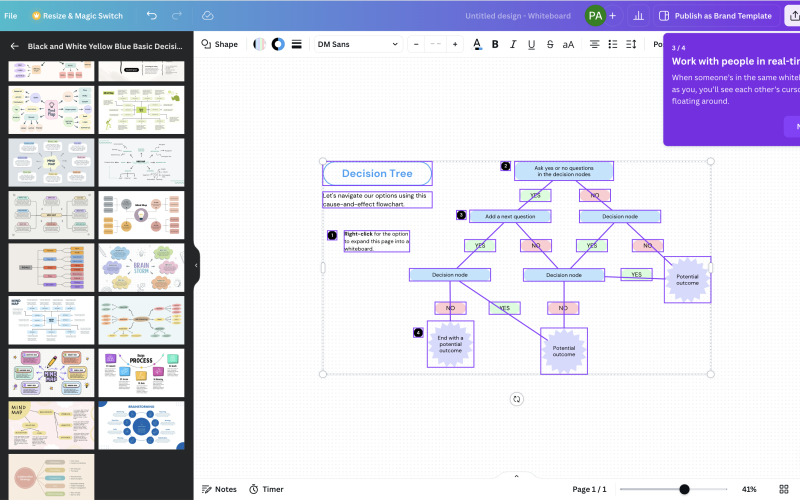Screen dimensions: 800x500
Task: Open the text alignment icon
Action: pos(595,44)
